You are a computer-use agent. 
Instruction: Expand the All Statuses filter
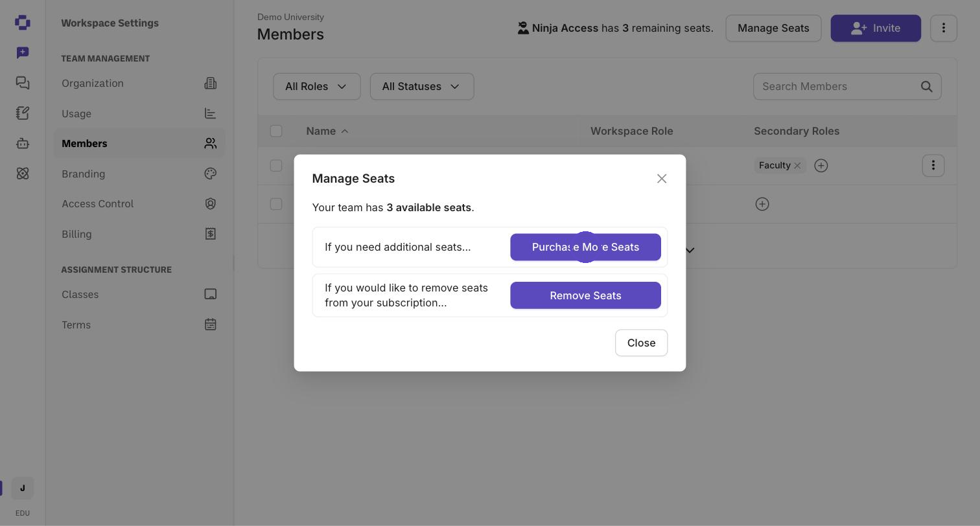point(422,87)
